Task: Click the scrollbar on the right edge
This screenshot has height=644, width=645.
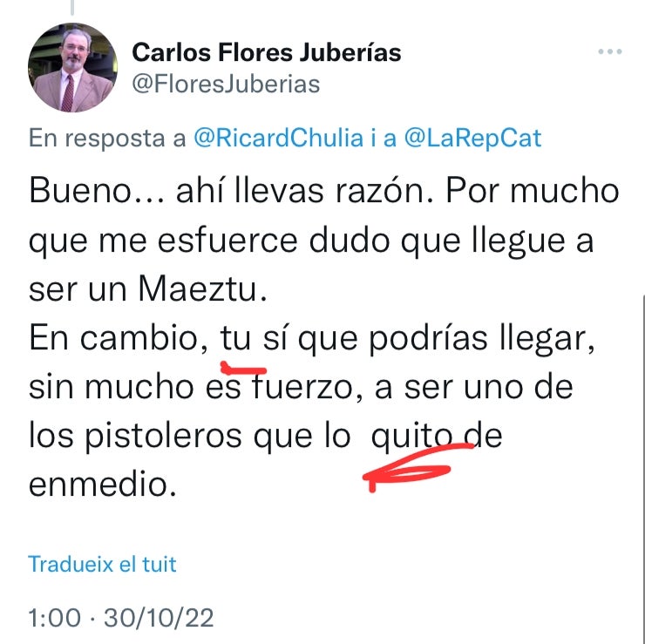Action: pyautogui.click(x=643, y=469)
